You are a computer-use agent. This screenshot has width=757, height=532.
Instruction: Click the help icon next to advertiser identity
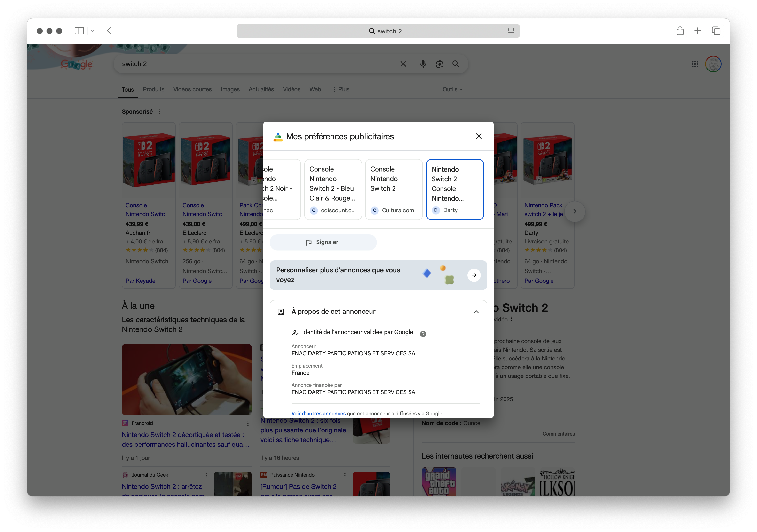pyautogui.click(x=423, y=334)
